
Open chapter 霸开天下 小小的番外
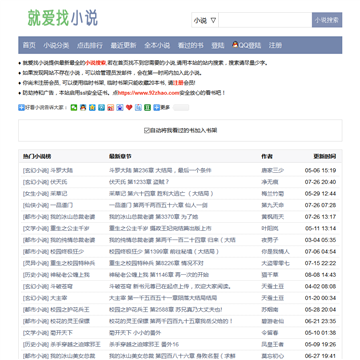(x=135, y=333)
